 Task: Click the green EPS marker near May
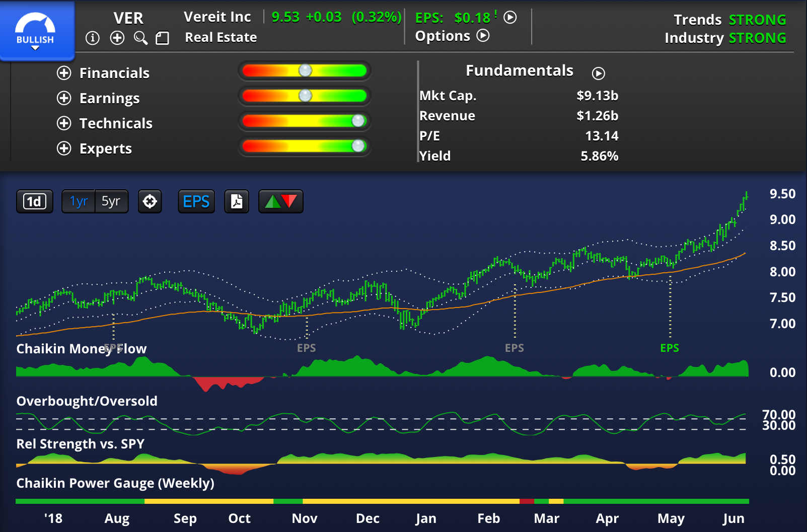[670, 348]
